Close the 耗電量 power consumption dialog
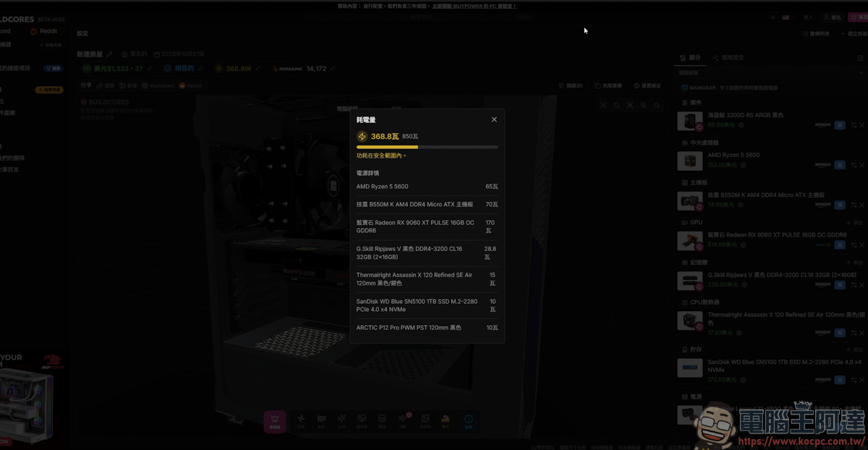868x450 pixels. point(494,119)
